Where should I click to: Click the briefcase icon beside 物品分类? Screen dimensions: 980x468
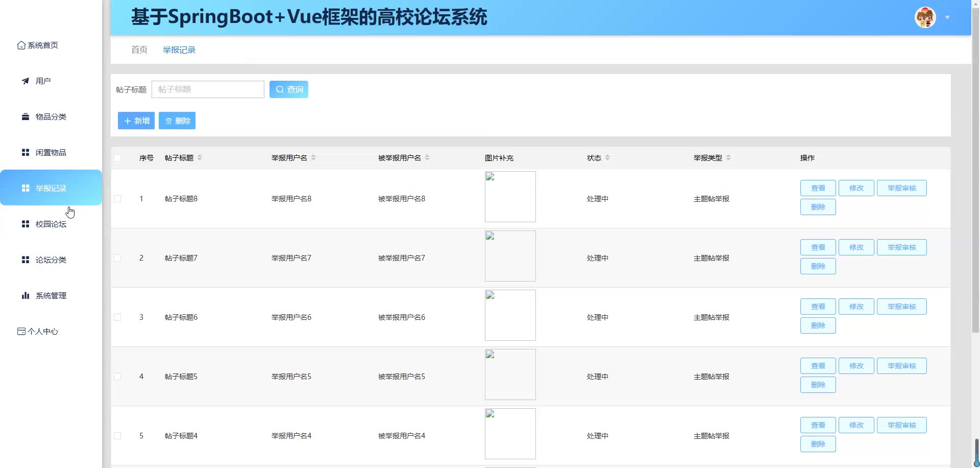pyautogui.click(x=26, y=117)
